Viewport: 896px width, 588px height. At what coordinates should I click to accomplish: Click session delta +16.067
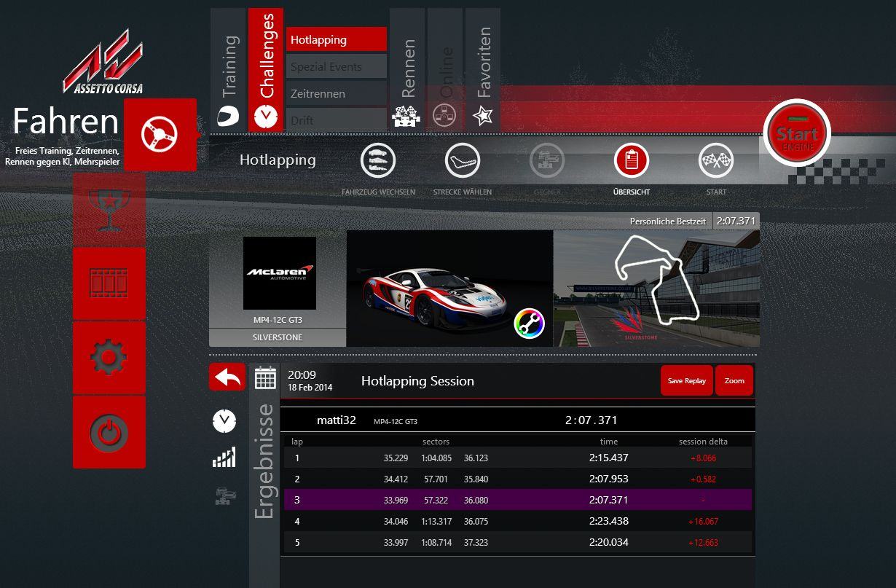(703, 522)
